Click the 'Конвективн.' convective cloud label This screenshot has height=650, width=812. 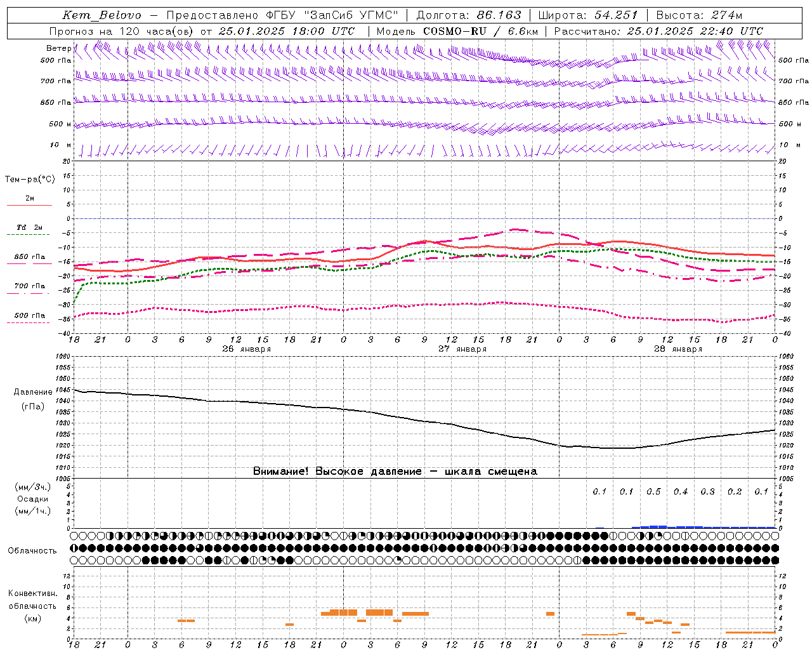pos(32,594)
